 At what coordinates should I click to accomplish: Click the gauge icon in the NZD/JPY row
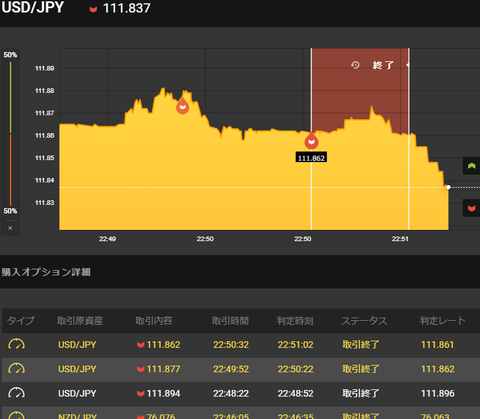pyautogui.click(x=16, y=415)
